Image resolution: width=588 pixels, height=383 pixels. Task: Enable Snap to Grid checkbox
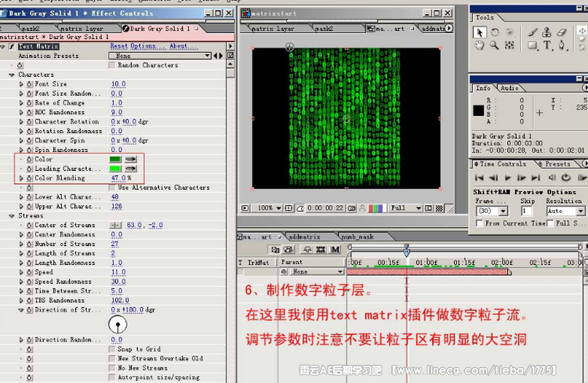pos(111,349)
